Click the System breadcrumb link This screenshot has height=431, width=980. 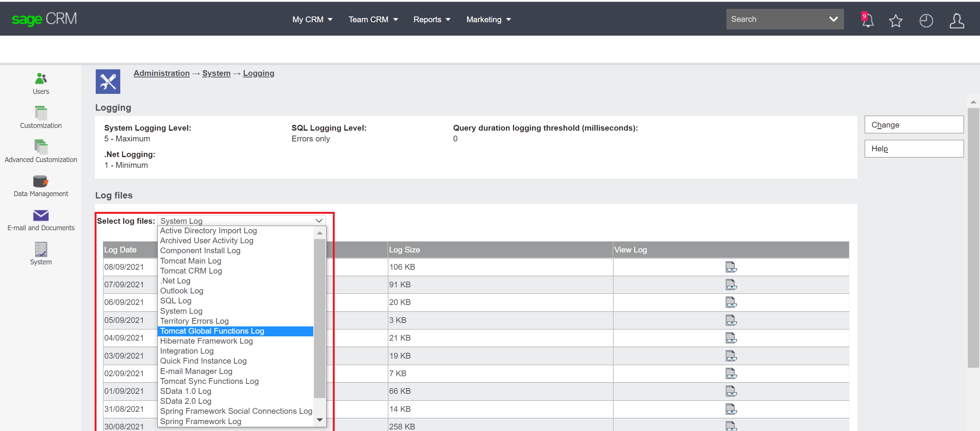216,73
